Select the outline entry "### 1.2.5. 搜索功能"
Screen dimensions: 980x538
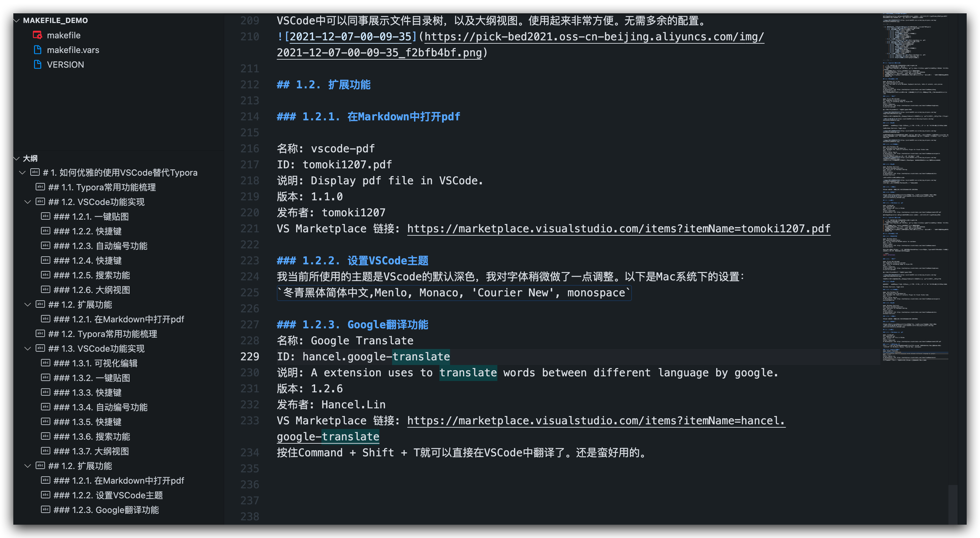(x=93, y=275)
